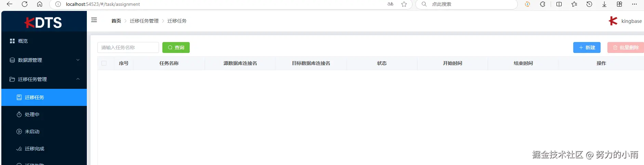The image size is (644, 165).
Task: Click the kingbase red K logo icon
Action: click(613, 21)
